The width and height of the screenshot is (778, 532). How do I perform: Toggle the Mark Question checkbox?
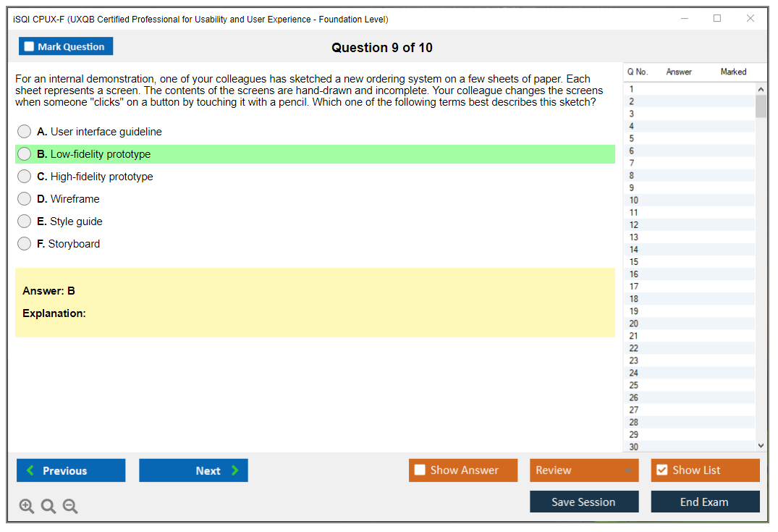pos(30,47)
